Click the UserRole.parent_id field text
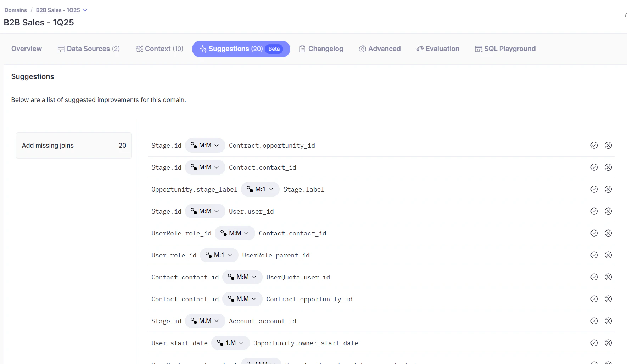 276,255
